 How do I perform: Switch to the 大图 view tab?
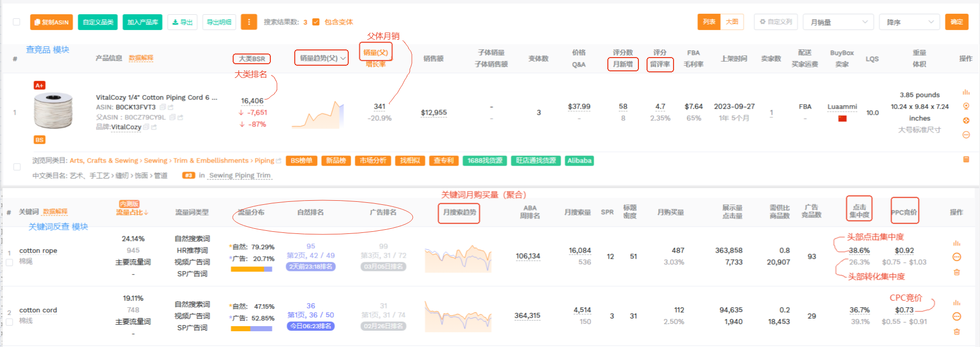pyautogui.click(x=732, y=22)
